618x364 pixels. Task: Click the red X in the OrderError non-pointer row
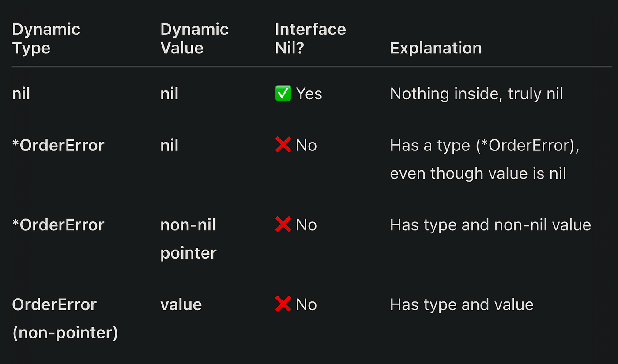[x=283, y=304]
